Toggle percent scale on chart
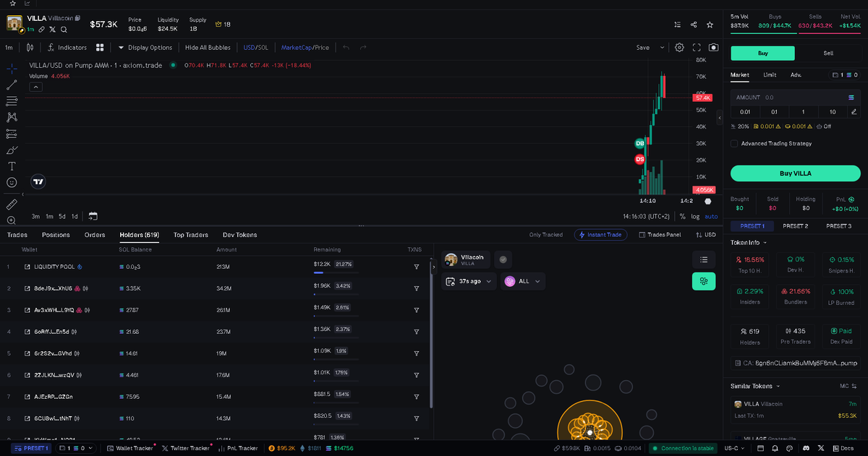This screenshot has width=868, height=456. (682, 216)
